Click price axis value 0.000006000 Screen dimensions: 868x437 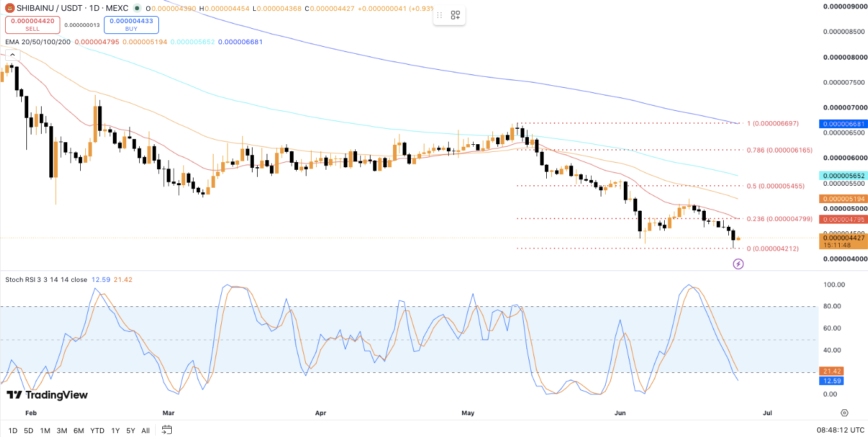click(845, 158)
